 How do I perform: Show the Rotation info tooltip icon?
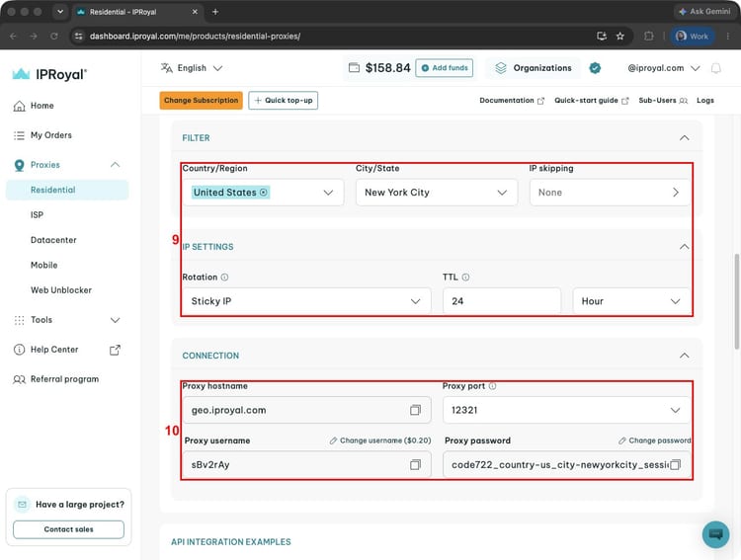[224, 278]
